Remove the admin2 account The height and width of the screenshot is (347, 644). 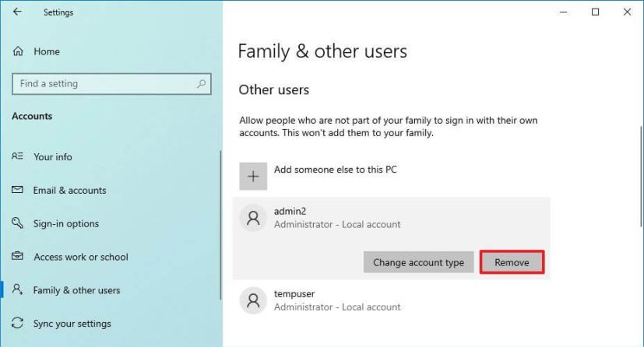click(512, 262)
